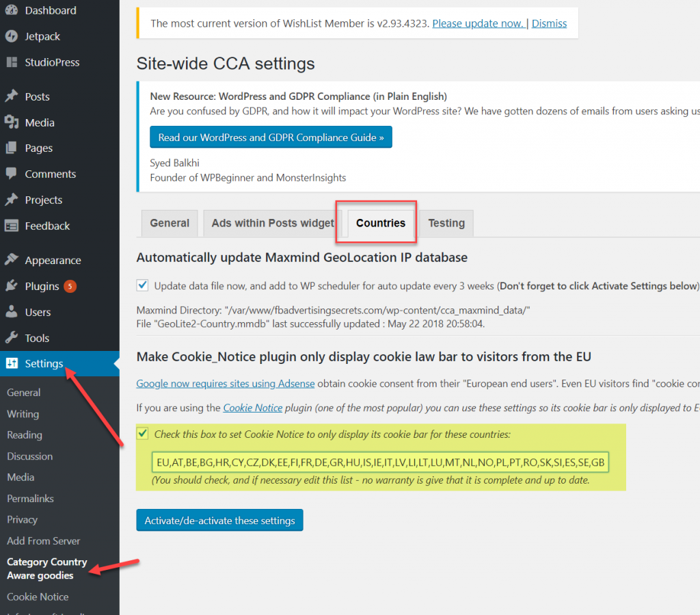
Task: Open the Testing tab
Action: point(446,223)
